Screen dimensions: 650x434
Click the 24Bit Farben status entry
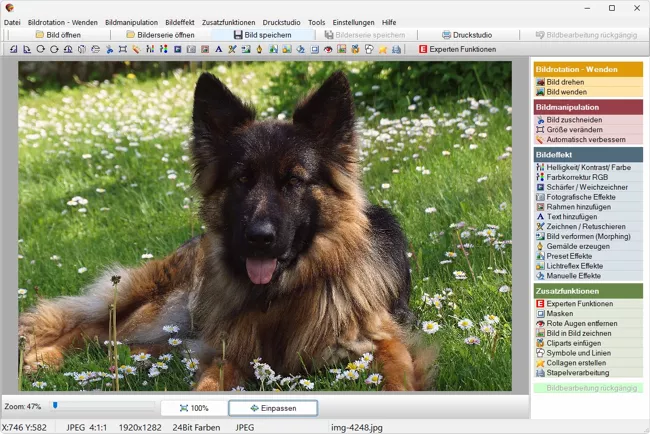tap(196, 427)
